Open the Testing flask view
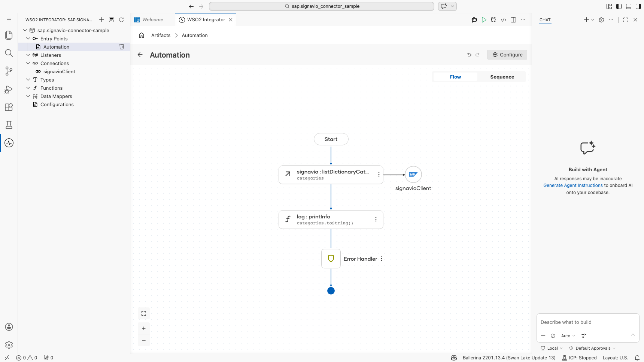Viewport: 644px width, 362px height. click(9, 125)
